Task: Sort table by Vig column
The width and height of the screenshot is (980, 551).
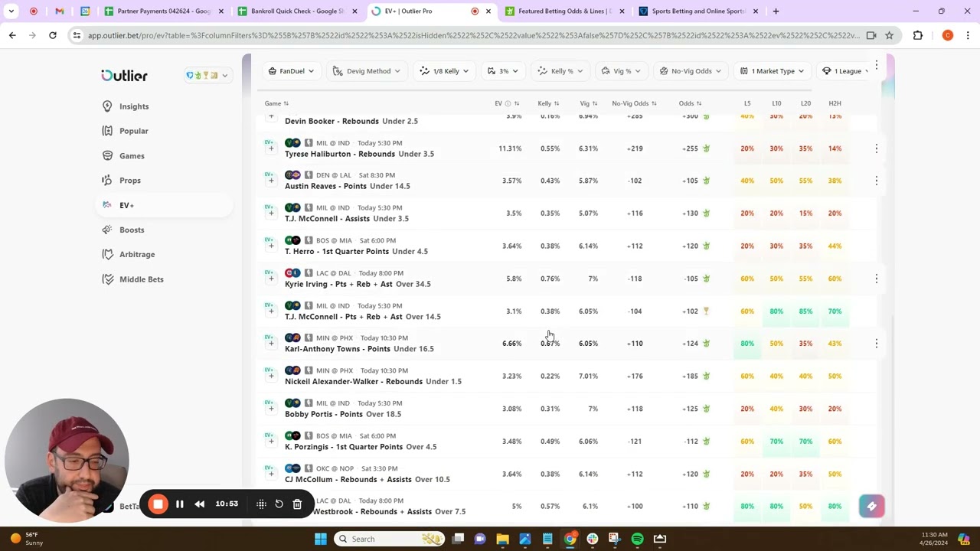Action: tap(588, 103)
